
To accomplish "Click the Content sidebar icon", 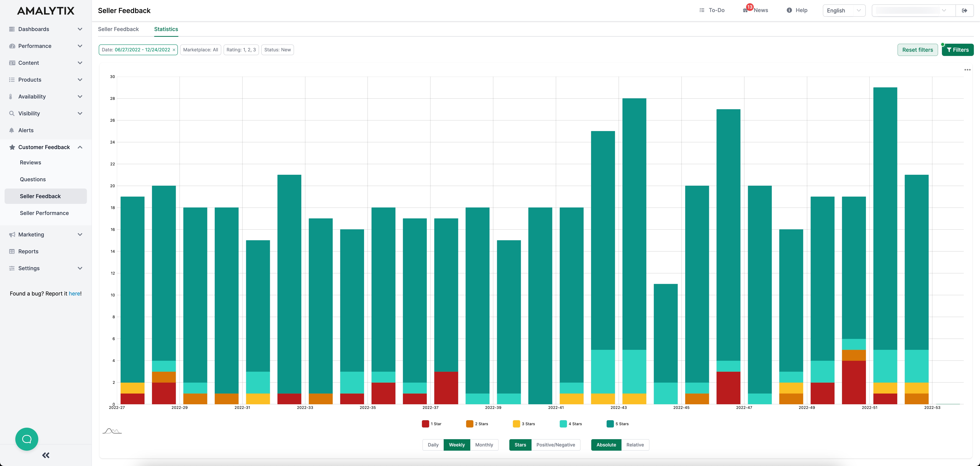I will point(12,63).
